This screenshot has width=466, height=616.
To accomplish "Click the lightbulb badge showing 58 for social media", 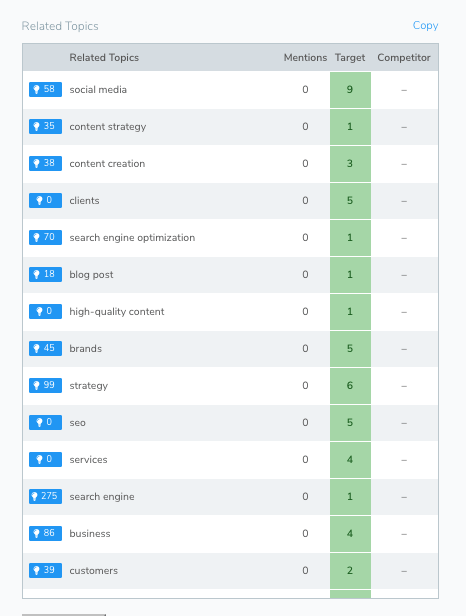I will pyautogui.click(x=45, y=89).
